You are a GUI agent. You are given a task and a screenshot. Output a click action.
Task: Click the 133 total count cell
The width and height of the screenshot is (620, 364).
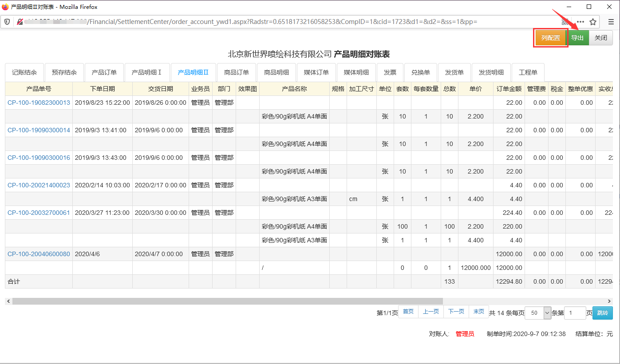[x=450, y=281]
